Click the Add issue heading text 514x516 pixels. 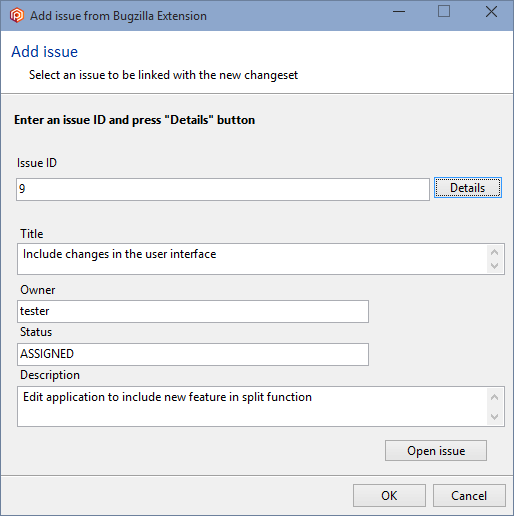pyautogui.click(x=44, y=52)
